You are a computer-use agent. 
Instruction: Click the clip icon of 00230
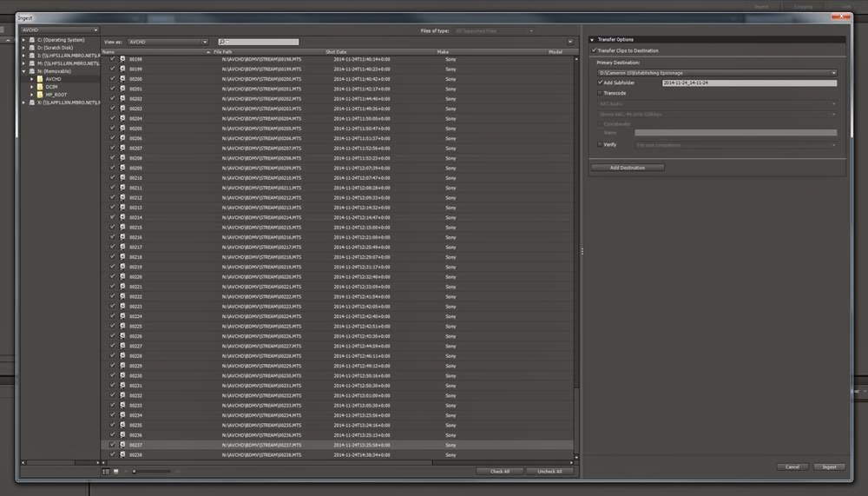122,376
